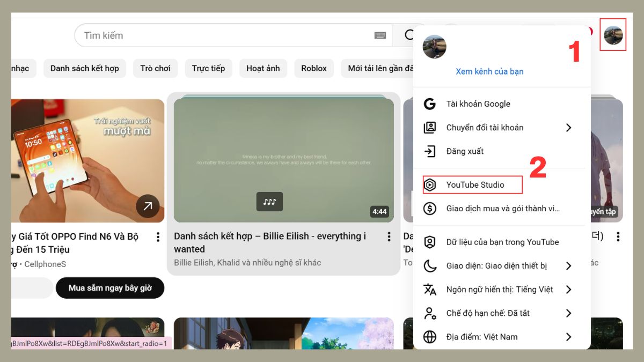Click the YouTube Studio hexagon icon
Image resolution: width=644 pixels, height=362 pixels.
coord(429,185)
